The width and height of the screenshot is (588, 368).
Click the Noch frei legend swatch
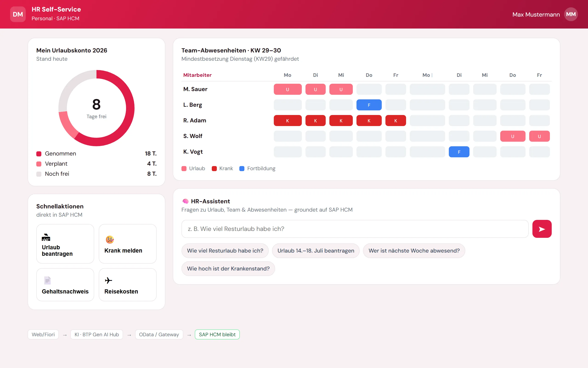click(39, 174)
